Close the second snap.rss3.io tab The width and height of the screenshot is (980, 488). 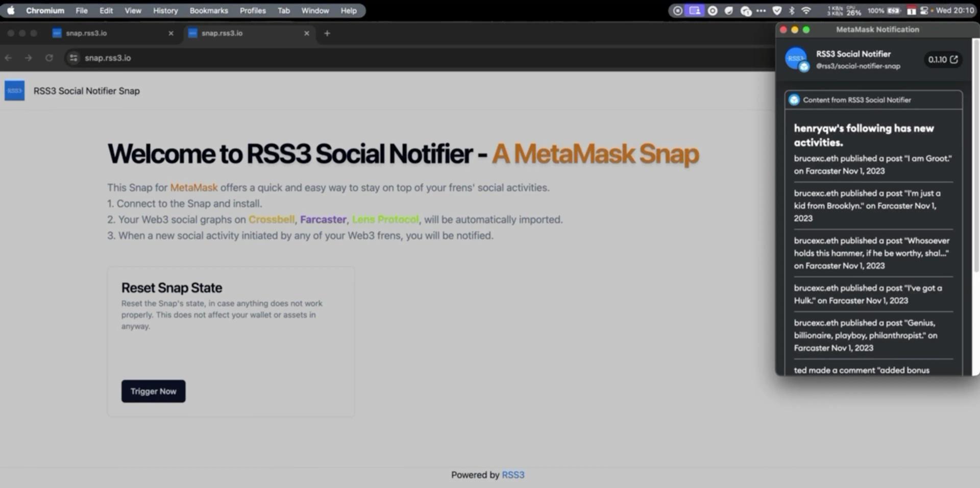pyautogui.click(x=307, y=33)
